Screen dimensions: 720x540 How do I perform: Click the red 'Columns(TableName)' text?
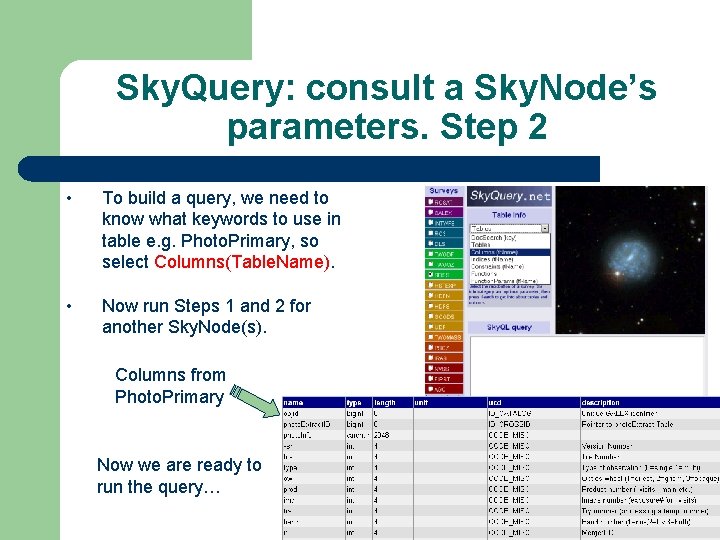coord(242,262)
